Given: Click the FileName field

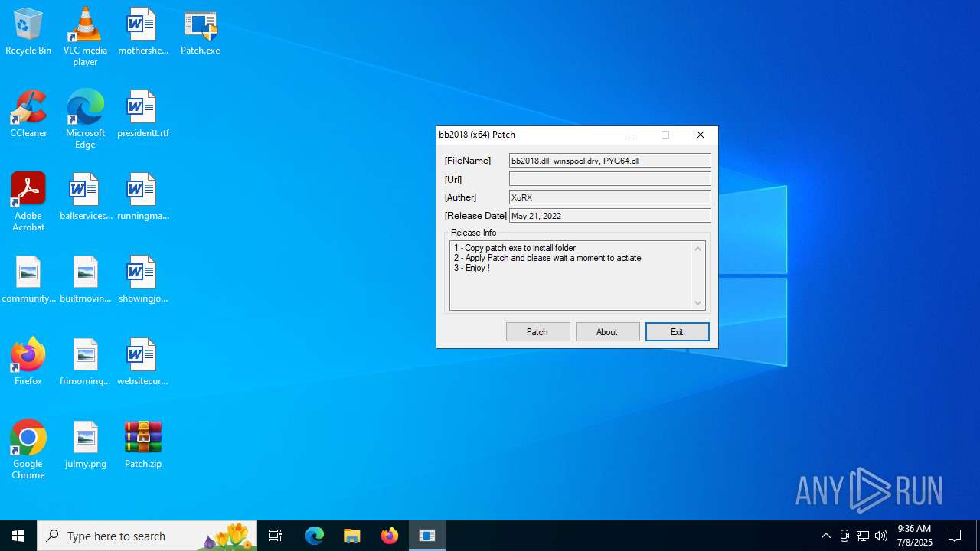Looking at the screenshot, I should click(x=610, y=161).
